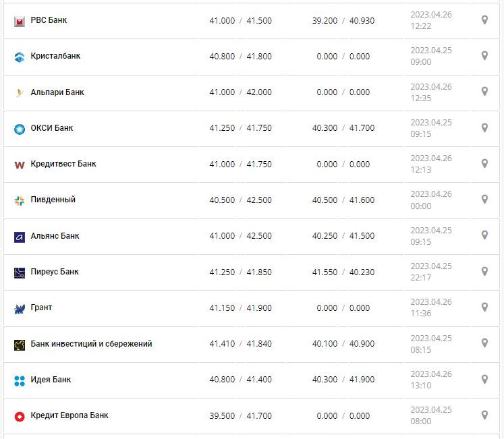Click the Грант row location pin
Image resolution: width=504 pixels, height=439 pixels.
coord(484,308)
